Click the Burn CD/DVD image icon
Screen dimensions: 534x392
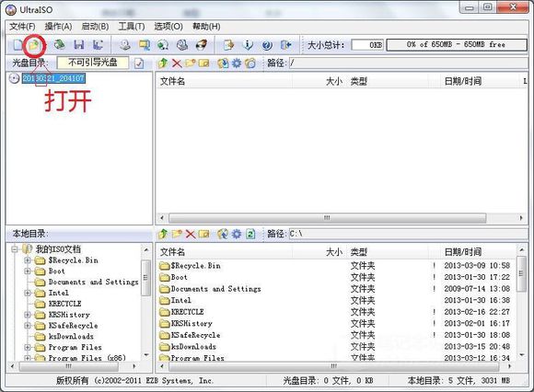(202, 44)
